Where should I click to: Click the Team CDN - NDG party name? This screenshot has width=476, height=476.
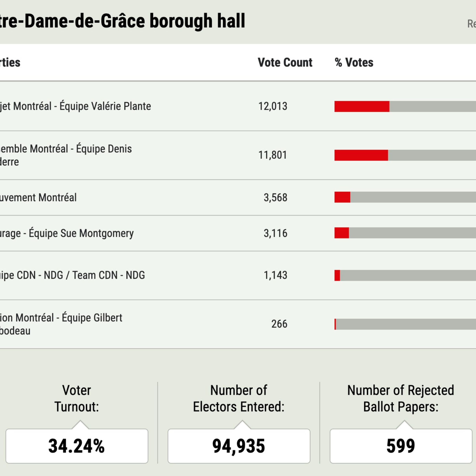point(72,275)
